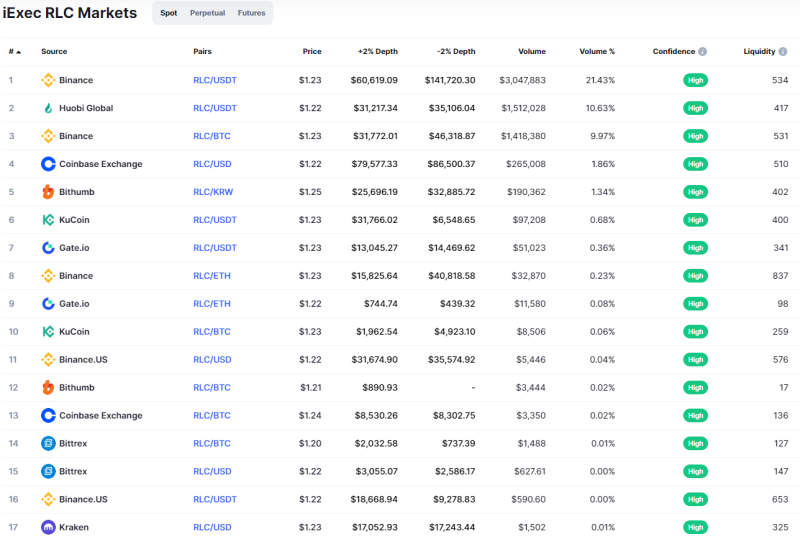Screen dimensions: 800x539
Task: Open RLC/USDT pair on KuCoin
Action: click(x=215, y=220)
